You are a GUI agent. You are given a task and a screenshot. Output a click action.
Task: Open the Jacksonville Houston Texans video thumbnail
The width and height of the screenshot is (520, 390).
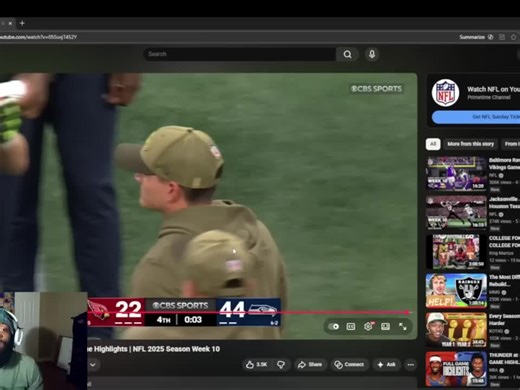pos(457,212)
